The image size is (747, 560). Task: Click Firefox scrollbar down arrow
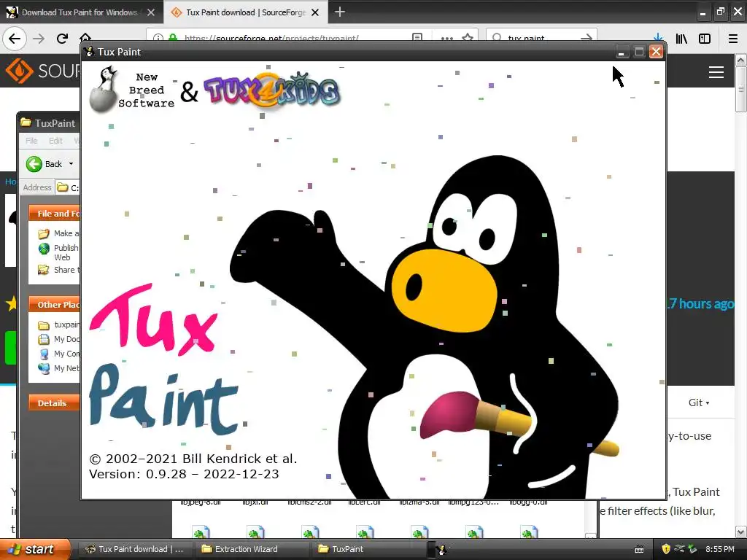coord(740,532)
